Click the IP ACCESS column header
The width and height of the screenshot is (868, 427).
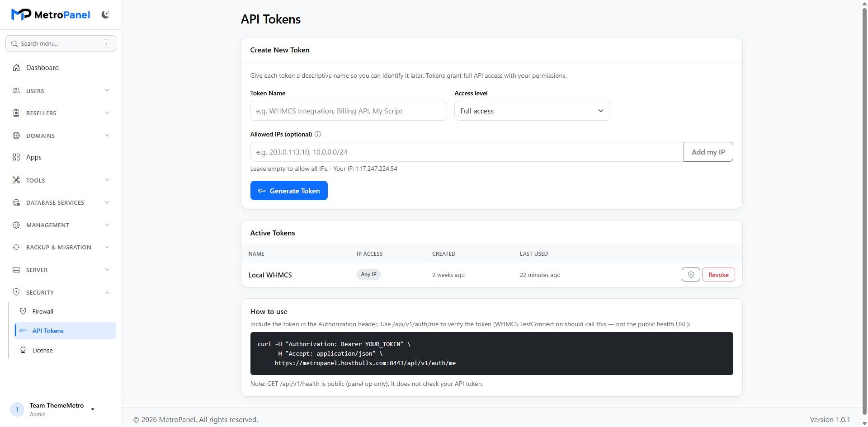coord(369,254)
